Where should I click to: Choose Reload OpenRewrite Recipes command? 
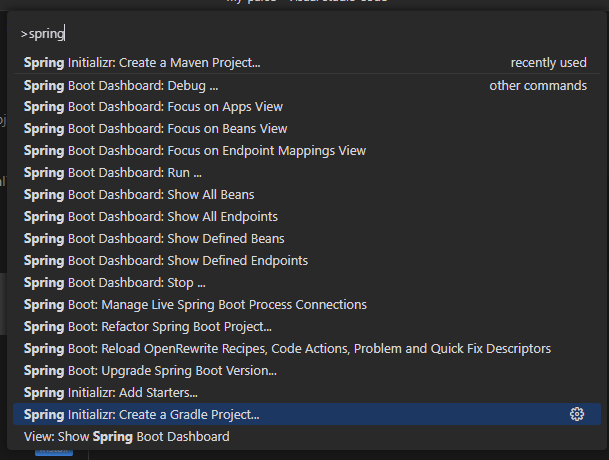click(x=307, y=348)
